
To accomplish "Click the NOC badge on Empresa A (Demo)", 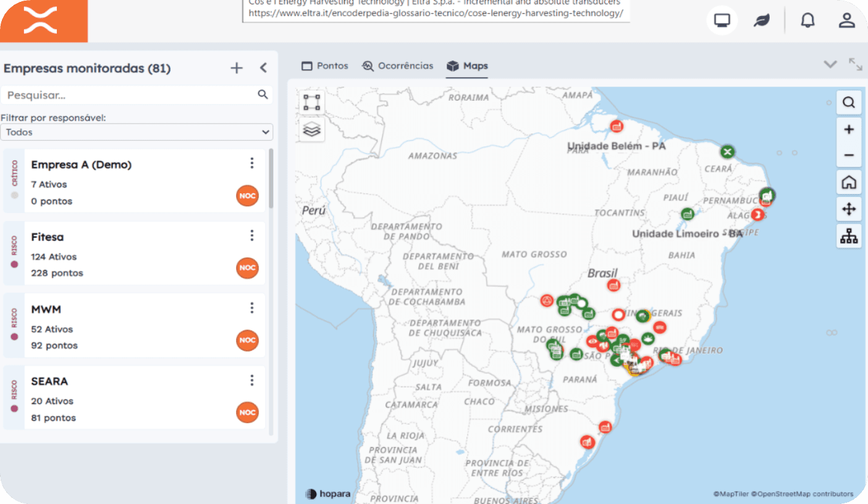I will click(247, 196).
